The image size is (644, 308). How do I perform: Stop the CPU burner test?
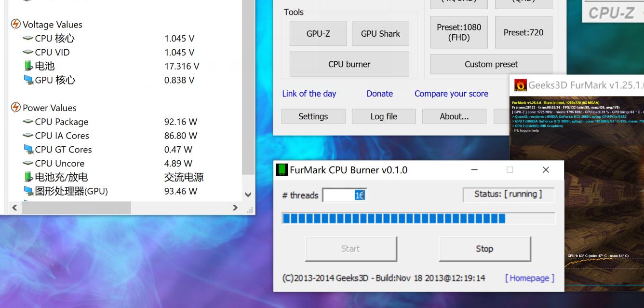pos(484,249)
